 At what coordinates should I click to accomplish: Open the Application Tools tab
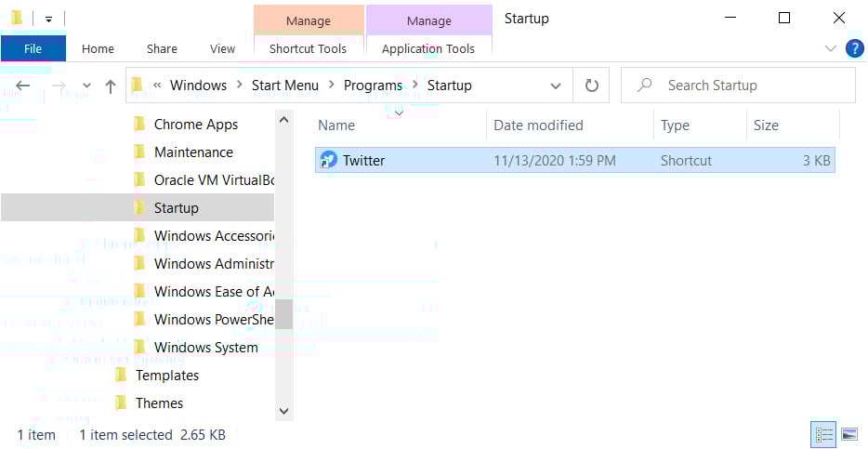[x=428, y=48]
